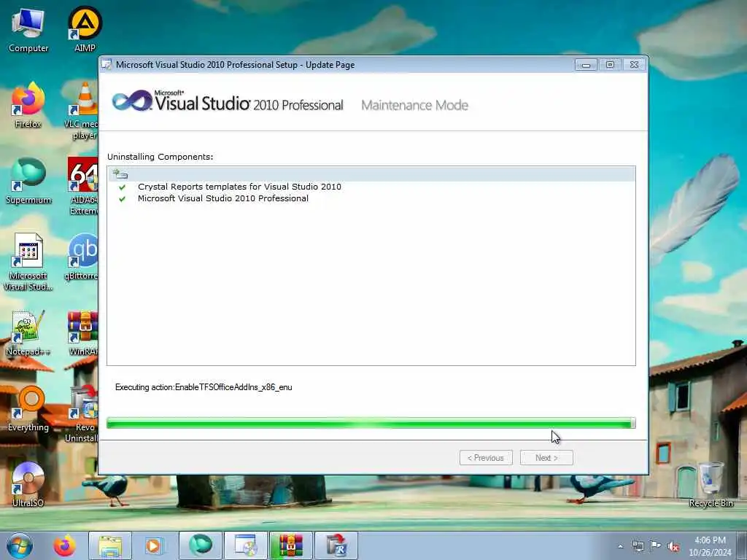This screenshot has width=747, height=560.
Task: Open the Supermium desktop shortcut
Action: coord(28,182)
